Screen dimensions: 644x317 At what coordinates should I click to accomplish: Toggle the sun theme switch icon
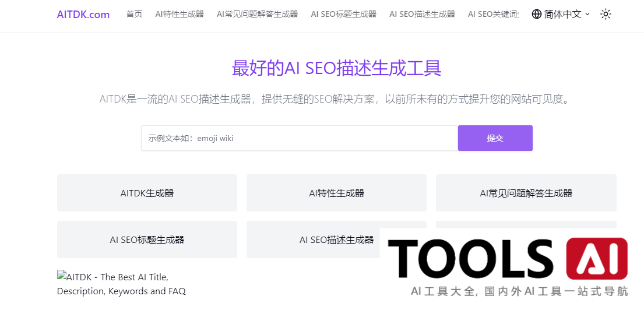(x=606, y=14)
